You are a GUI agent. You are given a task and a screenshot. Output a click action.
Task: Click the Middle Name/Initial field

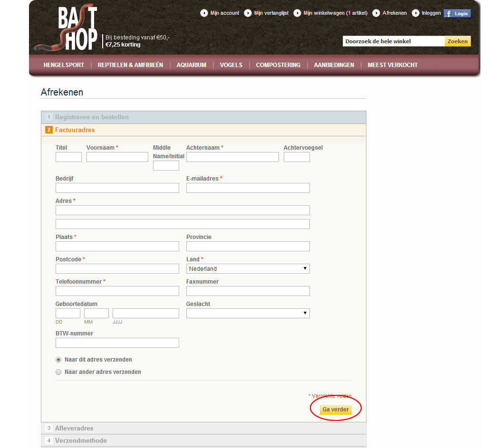coord(166,166)
